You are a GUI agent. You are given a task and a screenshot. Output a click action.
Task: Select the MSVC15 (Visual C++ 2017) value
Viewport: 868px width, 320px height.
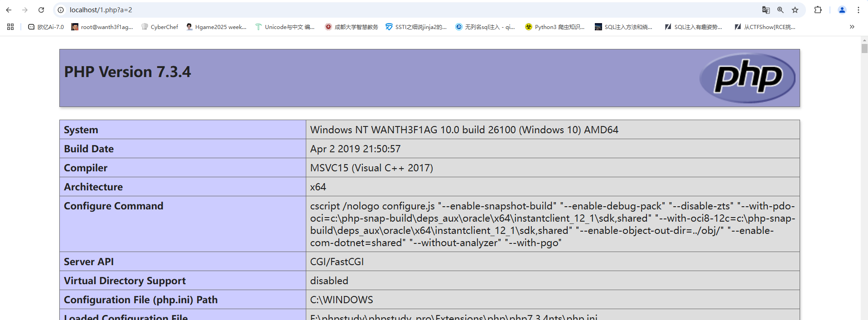tap(371, 168)
